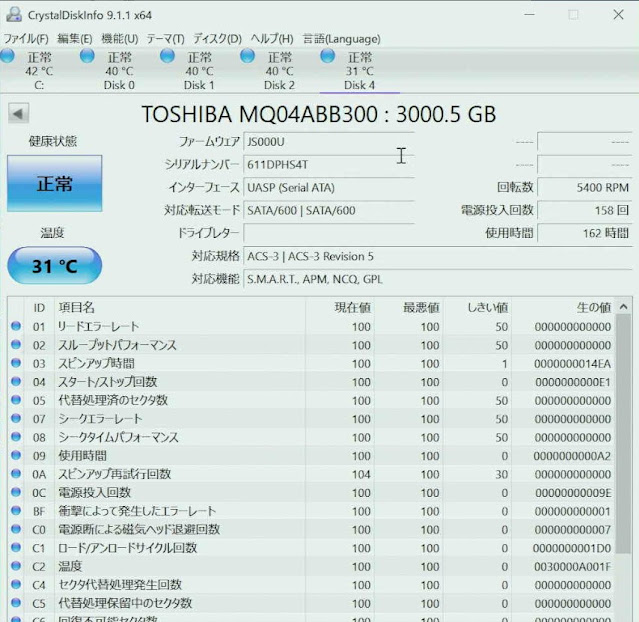Viewport: 639px width, 622px height.
Task: Click the status dot for attribute 08
Action: [x=16, y=437]
